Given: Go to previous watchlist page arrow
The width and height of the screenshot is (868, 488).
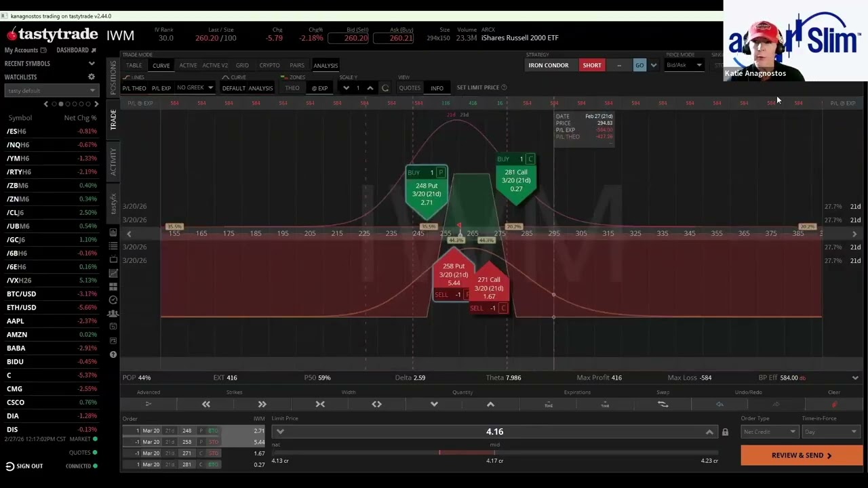Looking at the screenshot, I should click(46, 104).
